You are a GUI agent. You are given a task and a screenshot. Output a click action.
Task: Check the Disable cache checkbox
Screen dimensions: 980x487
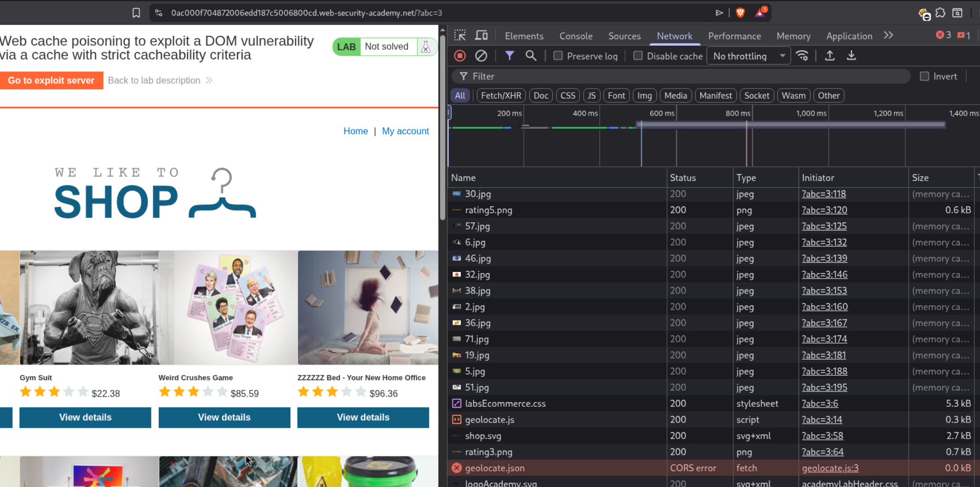tap(638, 56)
